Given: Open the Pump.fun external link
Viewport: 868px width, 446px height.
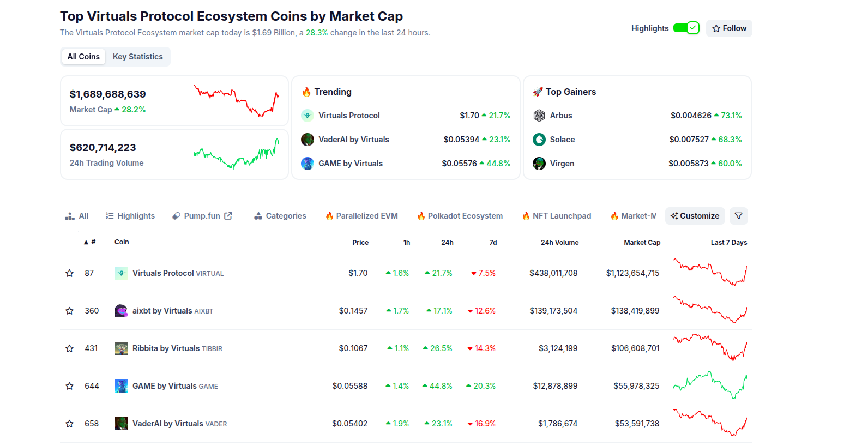Looking at the screenshot, I should (x=202, y=216).
